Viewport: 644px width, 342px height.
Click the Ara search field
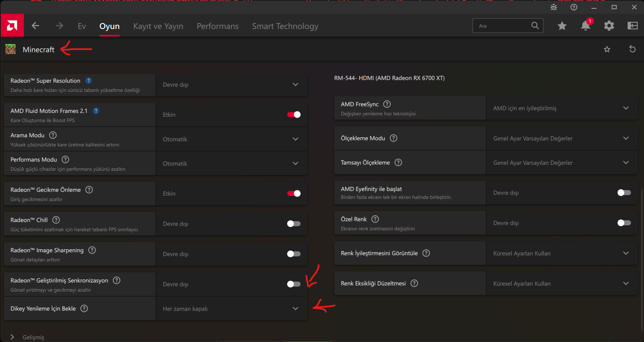(504, 26)
